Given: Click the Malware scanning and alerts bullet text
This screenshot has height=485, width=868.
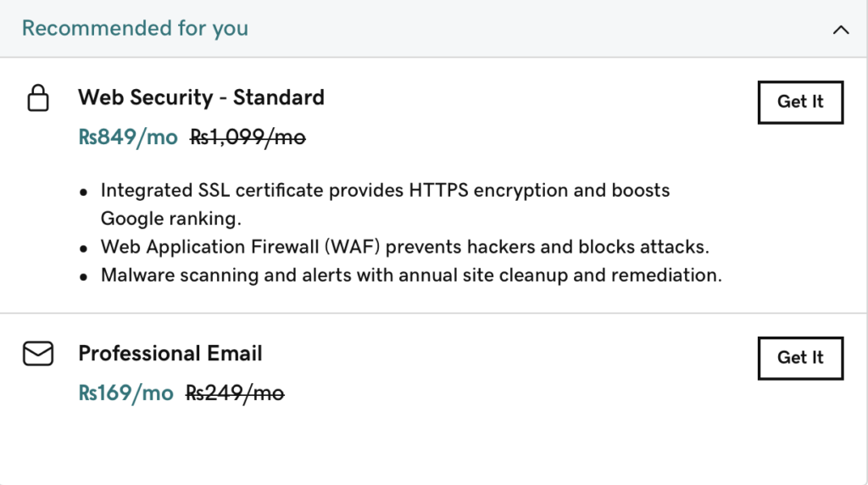Looking at the screenshot, I should (x=411, y=276).
